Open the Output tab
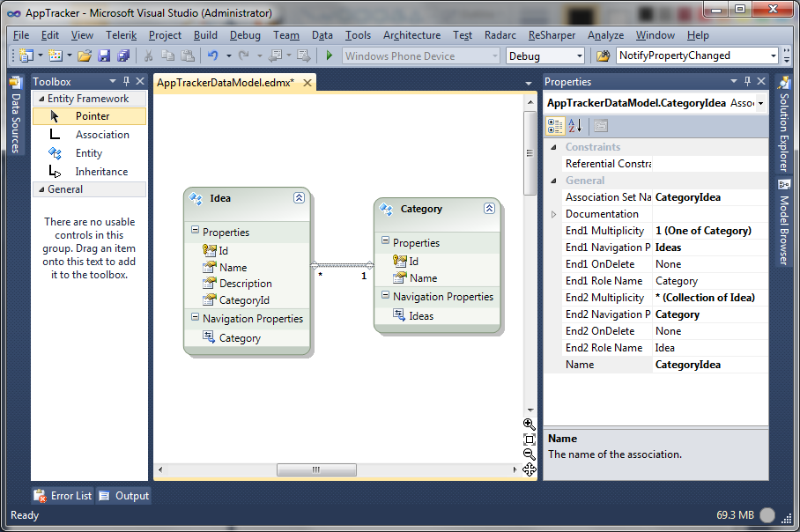This screenshot has width=800, height=532. point(124,496)
